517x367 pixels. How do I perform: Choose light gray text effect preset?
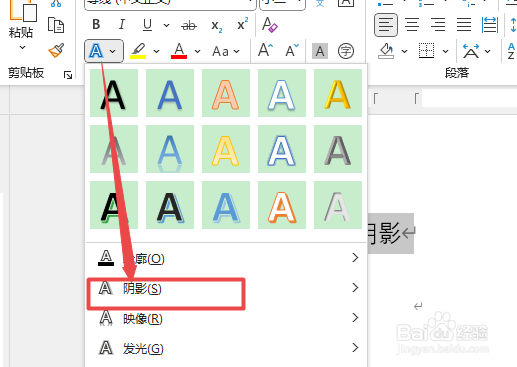click(338, 205)
